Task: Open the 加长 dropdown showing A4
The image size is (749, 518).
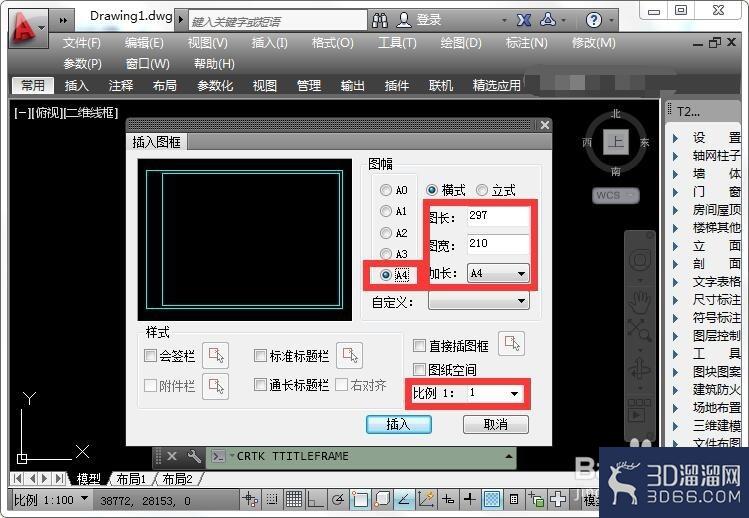Action: (498, 274)
